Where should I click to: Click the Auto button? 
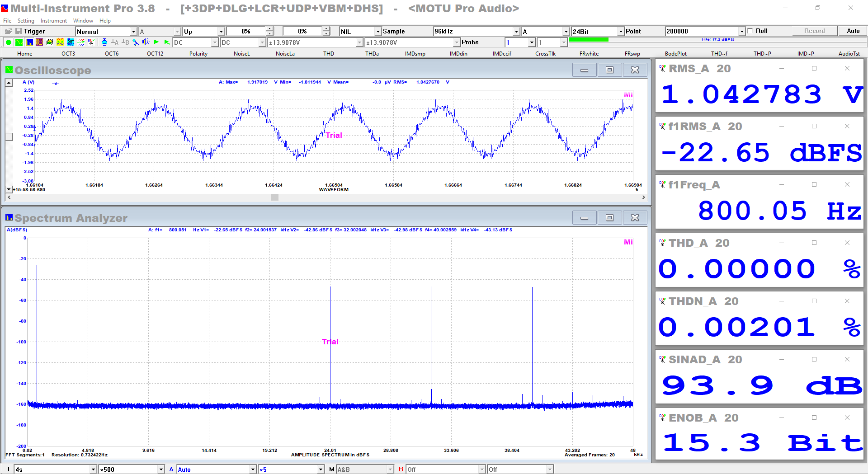[x=853, y=31]
